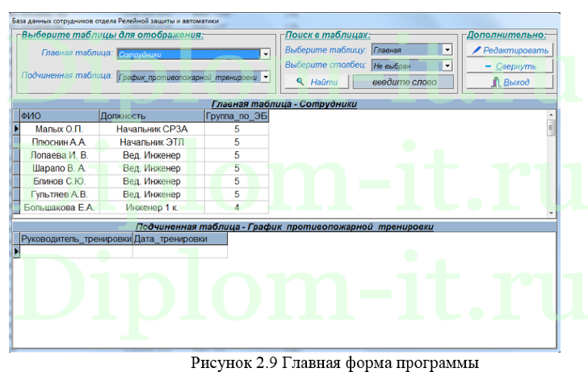Click the Должность column header

(151, 116)
